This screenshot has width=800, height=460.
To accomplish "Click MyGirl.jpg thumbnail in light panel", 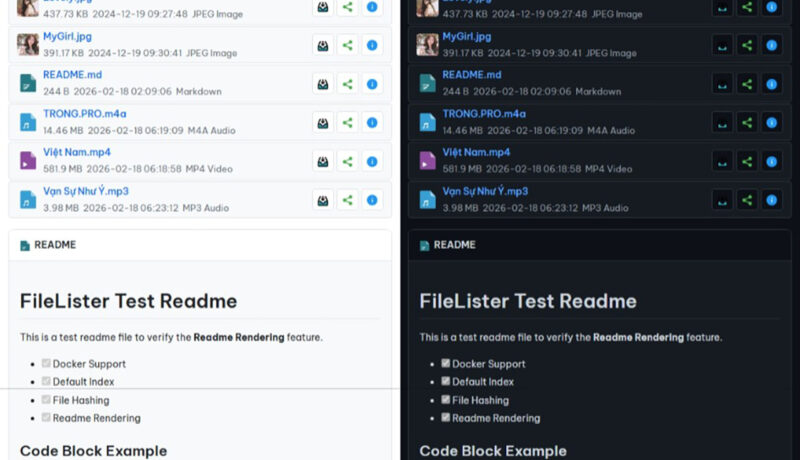I will (28, 45).
